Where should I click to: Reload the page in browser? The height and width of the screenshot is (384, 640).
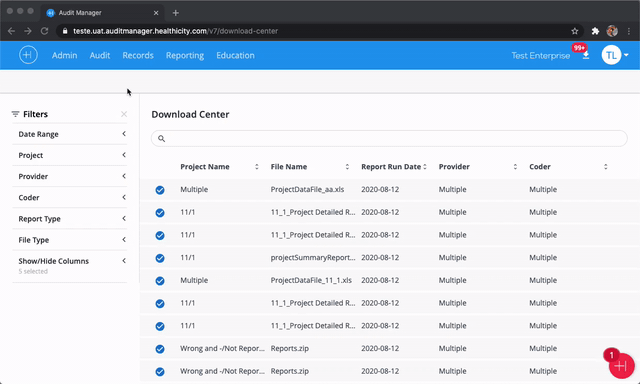(x=44, y=31)
